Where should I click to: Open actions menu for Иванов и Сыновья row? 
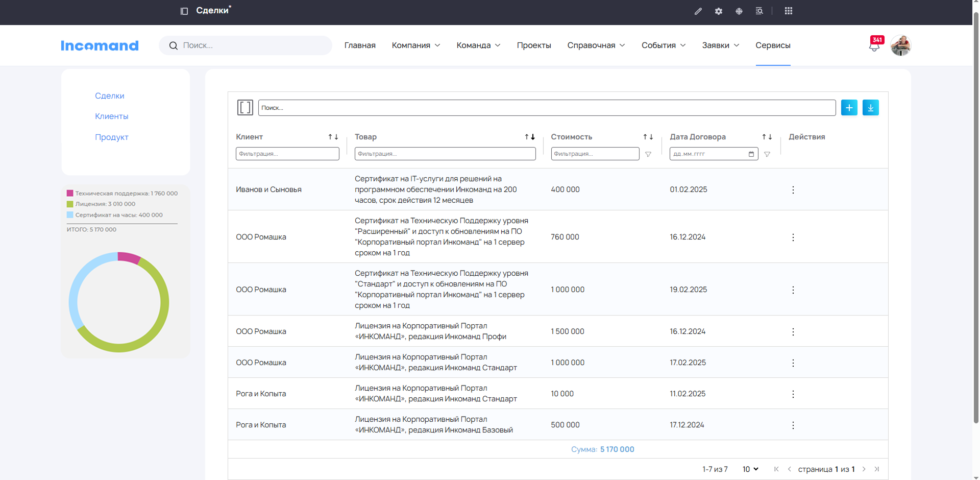[x=793, y=190]
